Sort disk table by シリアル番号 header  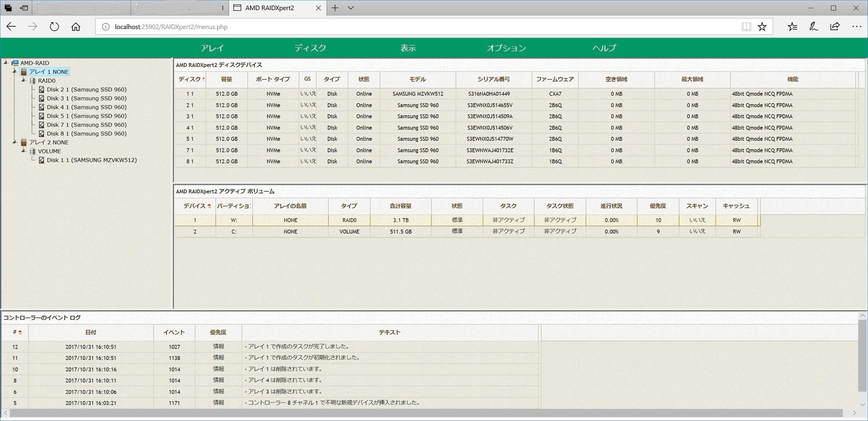point(494,79)
